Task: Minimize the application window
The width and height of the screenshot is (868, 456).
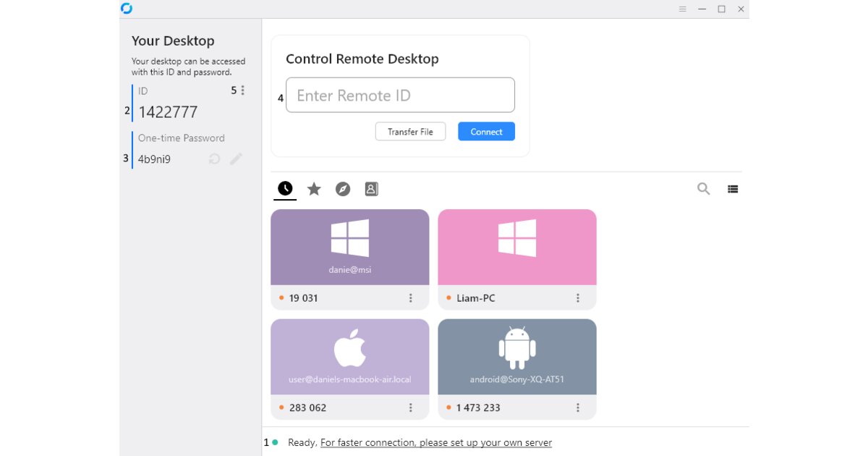Action: coord(702,9)
